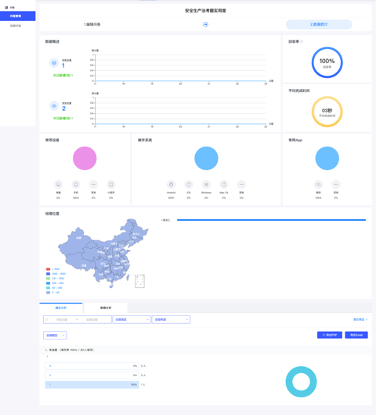This screenshot has width=376, height=415.
Task: Click the Windows icon under operating system
Action: [x=206, y=184]
